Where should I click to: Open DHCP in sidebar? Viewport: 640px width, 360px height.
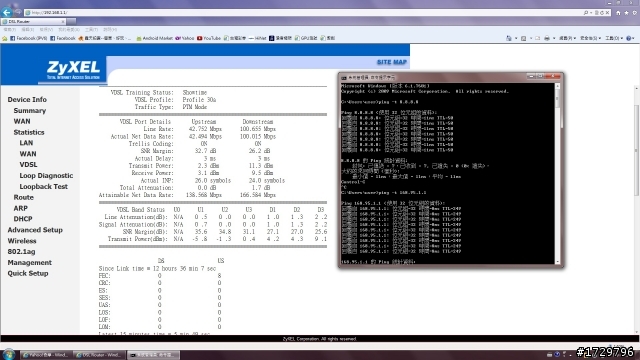pos(23,219)
